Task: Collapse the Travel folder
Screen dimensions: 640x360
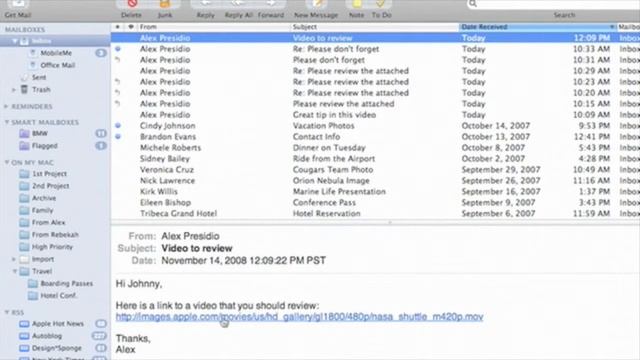Action: (15, 271)
